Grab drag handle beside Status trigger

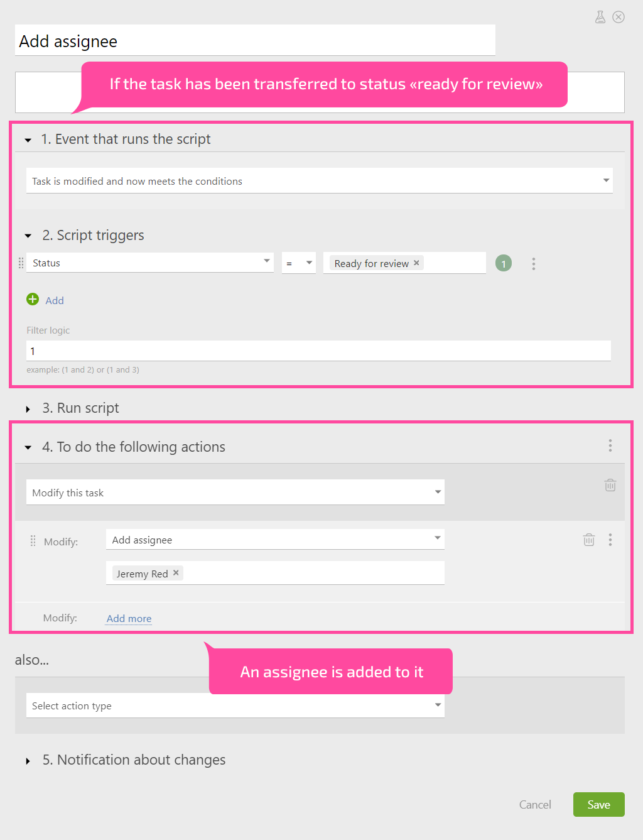coord(21,263)
